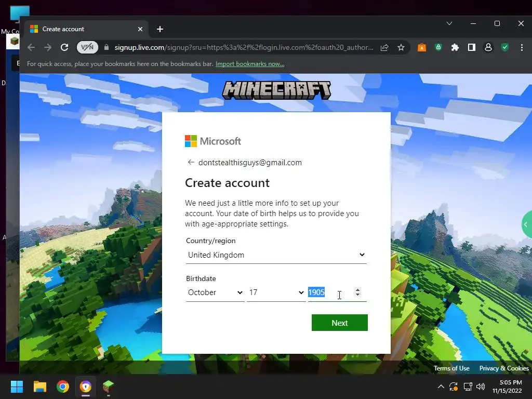Open the birth month October dropdown

(215, 292)
